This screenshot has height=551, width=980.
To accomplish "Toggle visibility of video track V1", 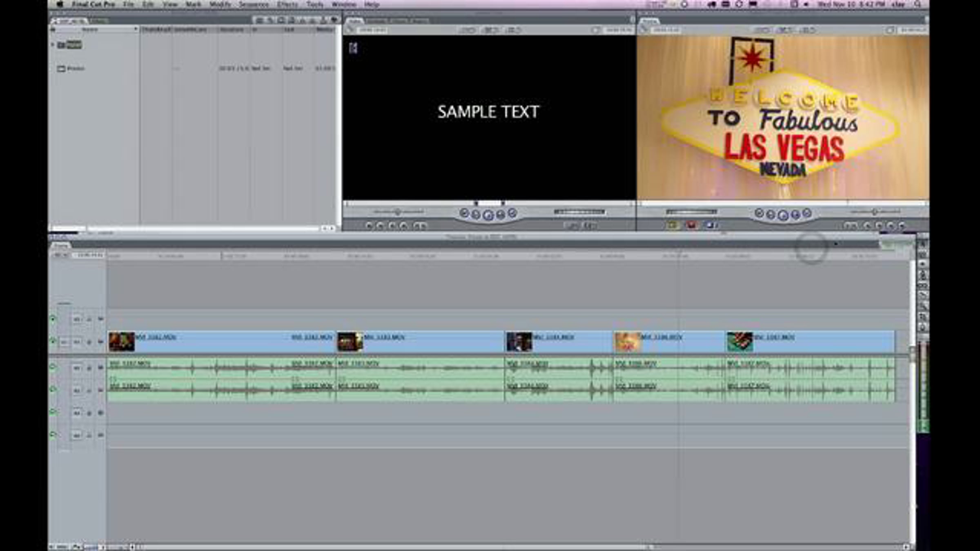I will [x=52, y=341].
